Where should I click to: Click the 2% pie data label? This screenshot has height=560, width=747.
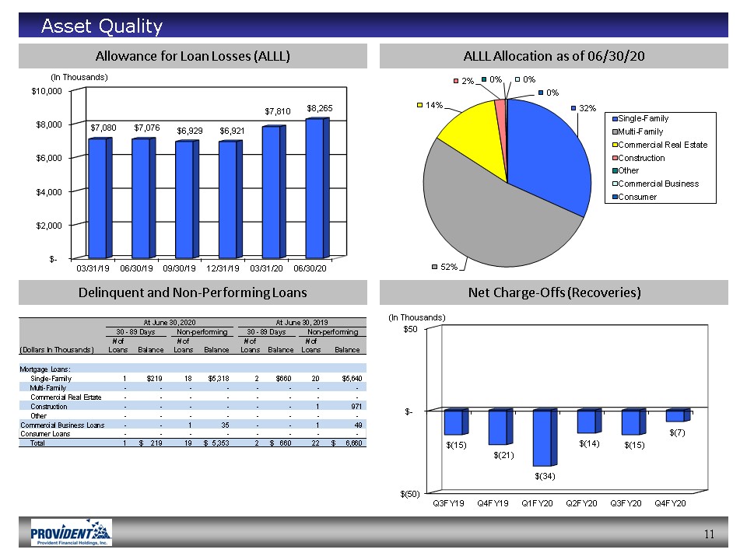coord(468,81)
